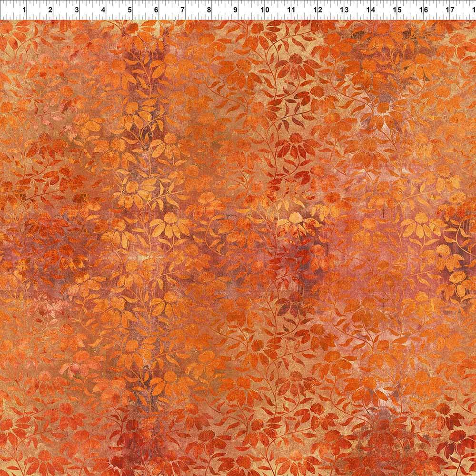The width and height of the screenshot is (476, 476).
Task: Click the orange floral fabric swatch image
Action: point(238,248)
